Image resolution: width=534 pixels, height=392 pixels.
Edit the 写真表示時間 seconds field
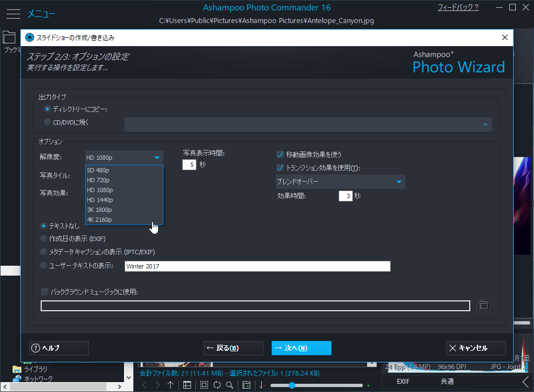point(189,165)
